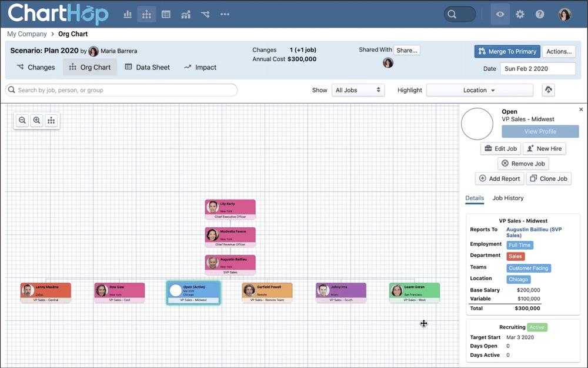Image resolution: width=588 pixels, height=368 pixels.
Task: Zoom out of the org chart canvas
Action: [x=22, y=120]
